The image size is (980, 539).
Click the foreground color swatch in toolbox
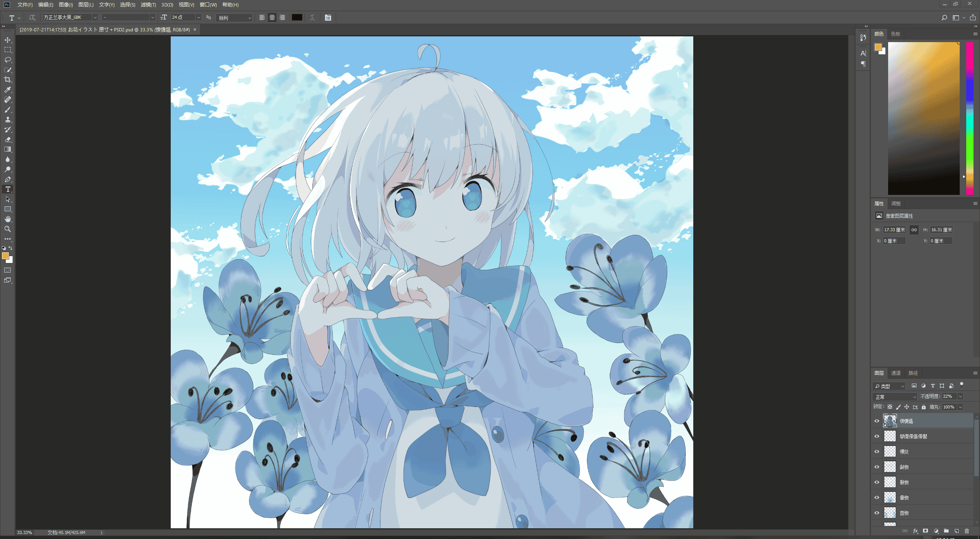click(x=5, y=256)
